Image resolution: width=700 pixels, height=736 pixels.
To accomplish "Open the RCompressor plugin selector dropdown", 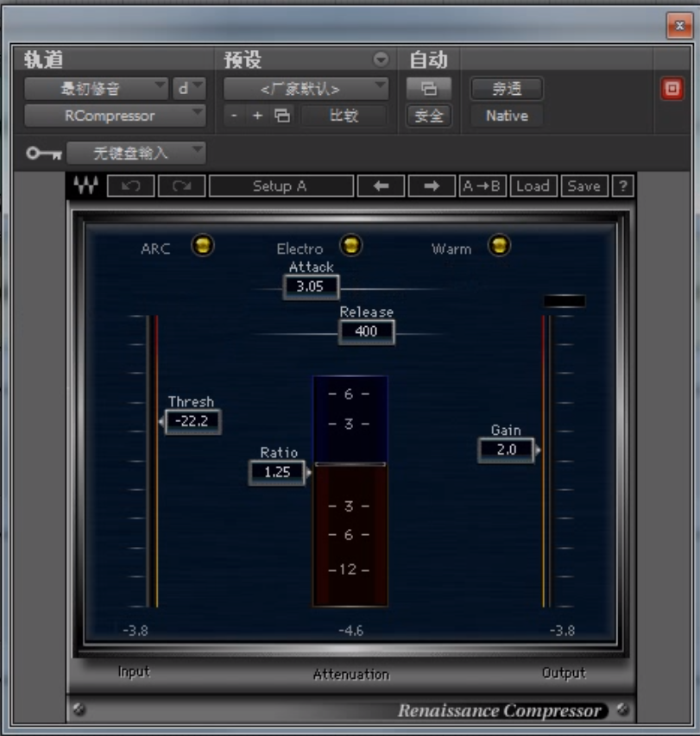I will [115, 116].
